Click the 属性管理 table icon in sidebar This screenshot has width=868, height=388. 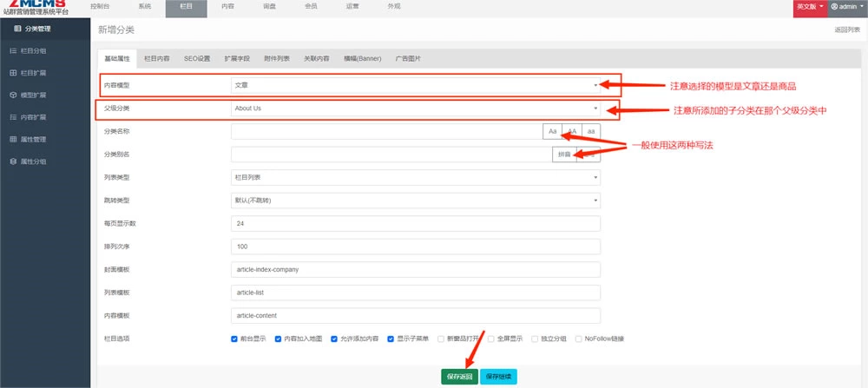point(13,140)
